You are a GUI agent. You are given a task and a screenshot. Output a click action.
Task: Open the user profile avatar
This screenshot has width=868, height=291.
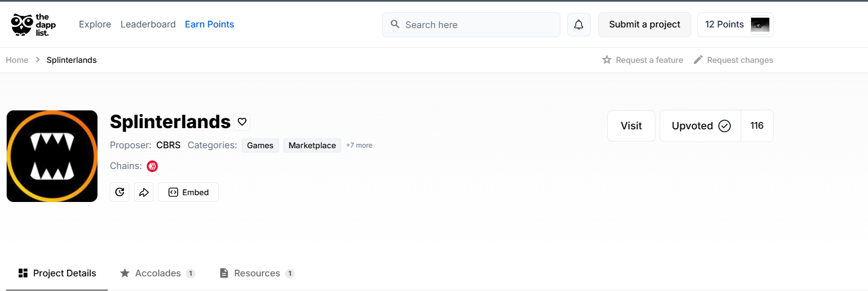760,24
